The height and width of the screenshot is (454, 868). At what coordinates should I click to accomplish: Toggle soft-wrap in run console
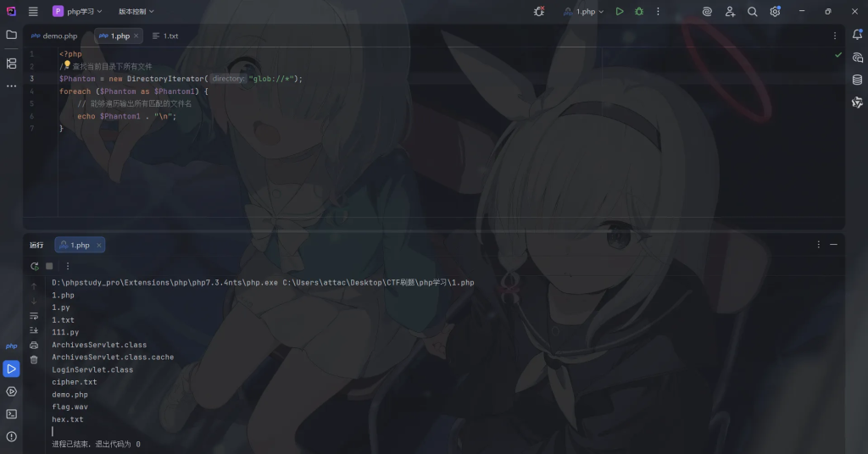pyautogui.click(x=34, y=316)
